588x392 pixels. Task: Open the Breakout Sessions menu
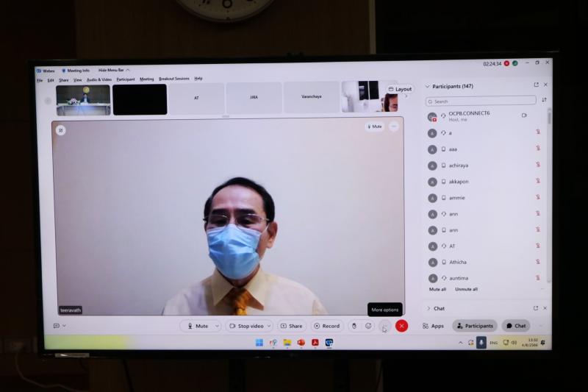173,79
